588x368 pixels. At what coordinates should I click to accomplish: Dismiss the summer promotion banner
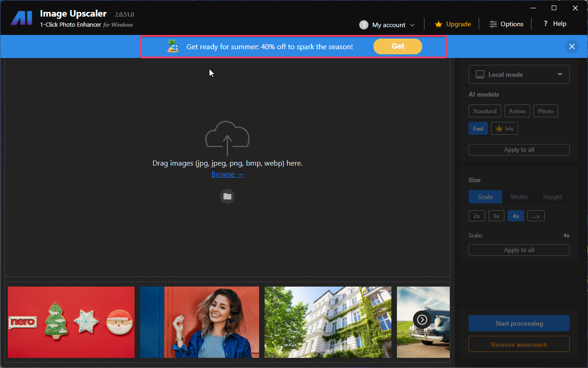coord(572,46)
